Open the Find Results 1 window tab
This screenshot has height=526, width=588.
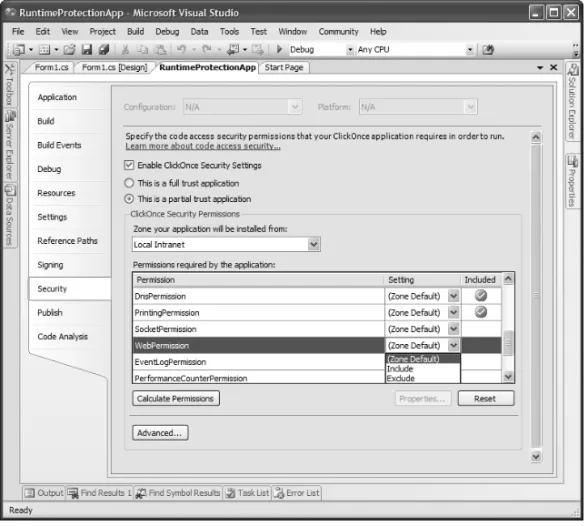click(x=100, y=493)
